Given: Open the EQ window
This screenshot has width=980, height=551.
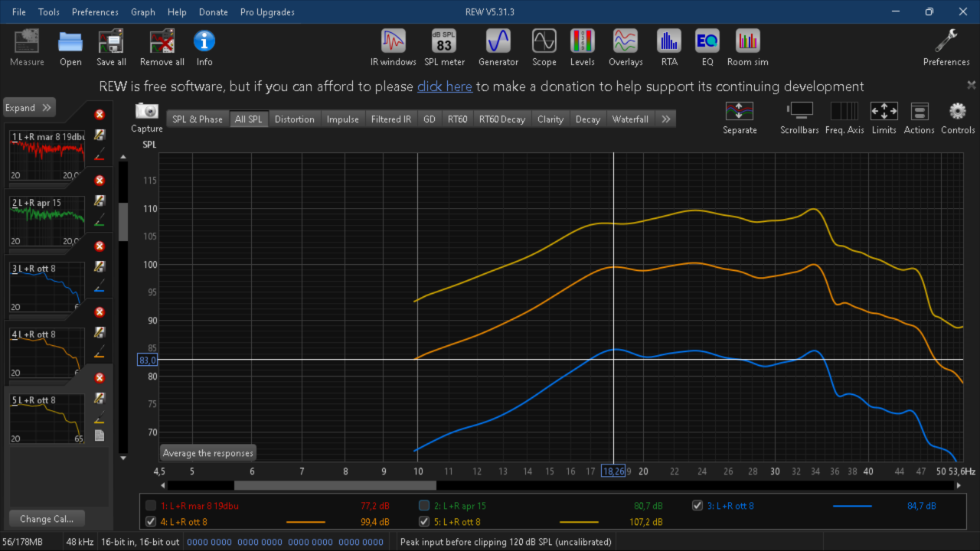Looking at the screenshot, I should click(707, 47).
